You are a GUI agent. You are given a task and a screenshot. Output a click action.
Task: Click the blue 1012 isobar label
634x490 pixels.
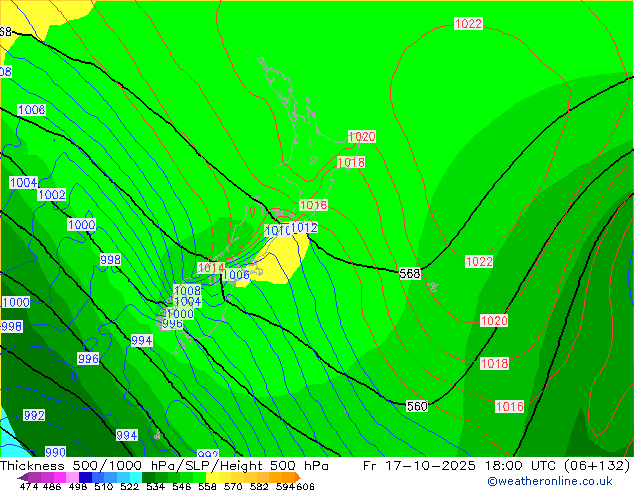point(304,227)
